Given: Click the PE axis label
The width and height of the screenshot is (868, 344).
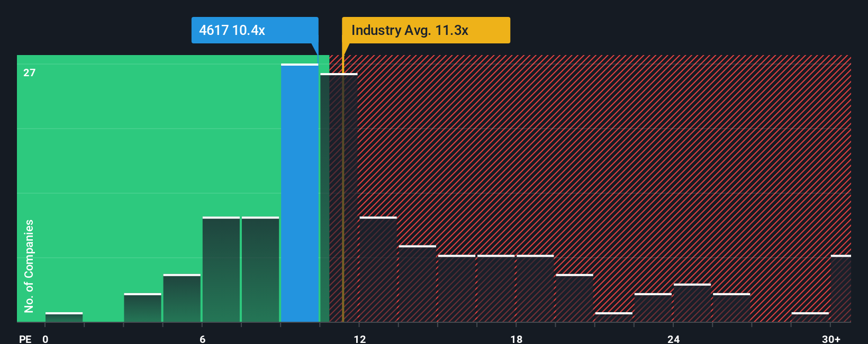Looking at the screenshot, I should 25,339.
